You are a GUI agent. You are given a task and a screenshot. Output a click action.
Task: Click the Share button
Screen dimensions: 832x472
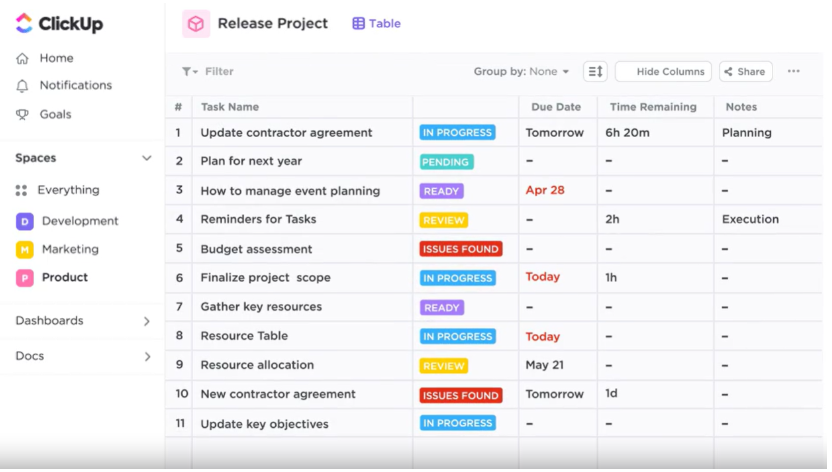pos(746,72)
